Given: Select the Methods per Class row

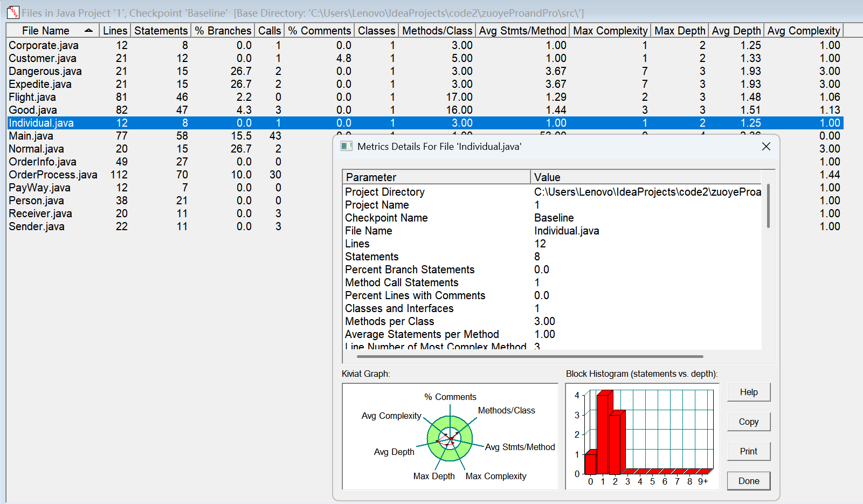Looking at the screenshot, I should (x=553, y=321).
